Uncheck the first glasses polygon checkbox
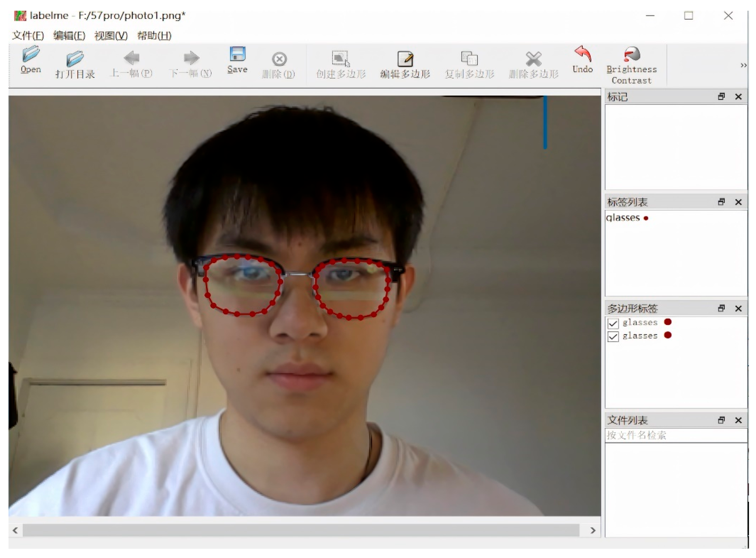 coord(613,323)
